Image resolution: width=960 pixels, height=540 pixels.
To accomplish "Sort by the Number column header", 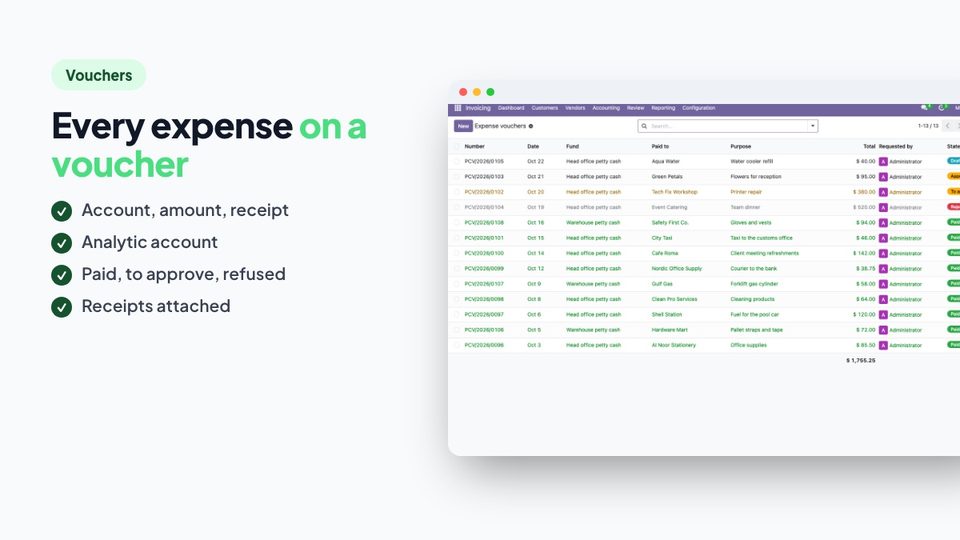I will click(x=474, y=146).
